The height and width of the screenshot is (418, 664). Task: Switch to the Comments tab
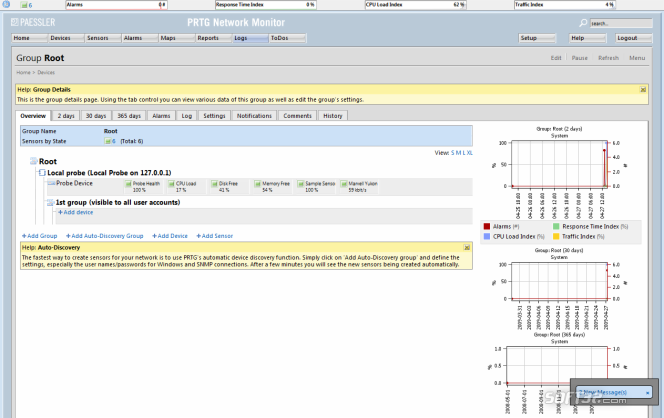[x=298, y=116]
